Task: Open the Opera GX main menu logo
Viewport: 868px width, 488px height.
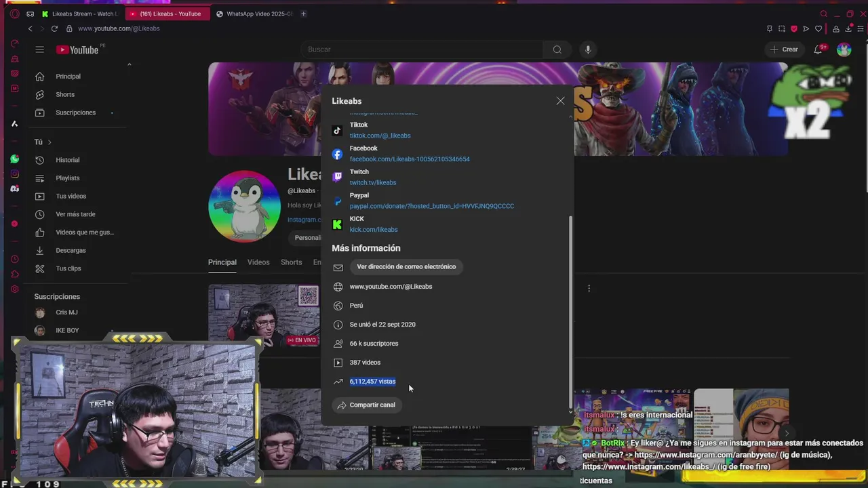Action: pos(14,14)
